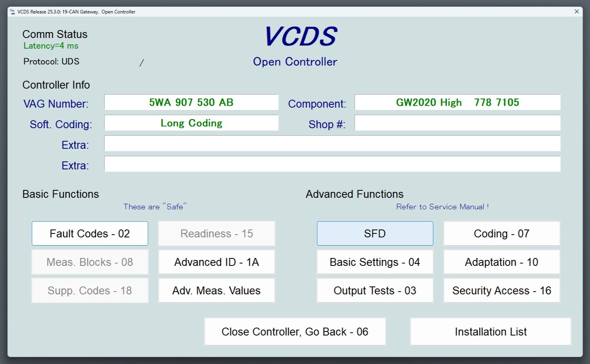Open Basic Settings - 04

click(x=375, y=262)
